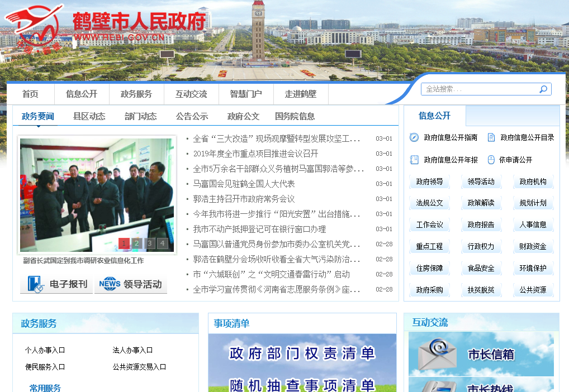Switch to the 县区动态 tab
Image resolution: width=569 pixels, height=392 pixels.
coord(89,116)
